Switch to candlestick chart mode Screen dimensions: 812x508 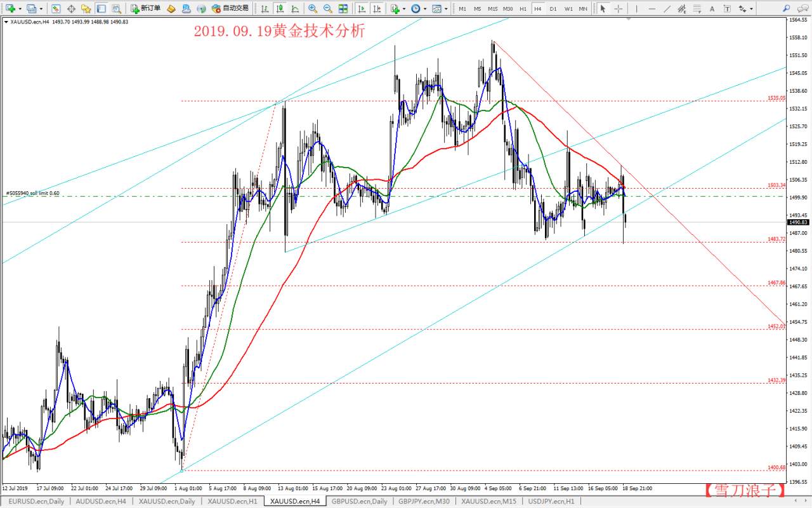[x=280, y=9]
